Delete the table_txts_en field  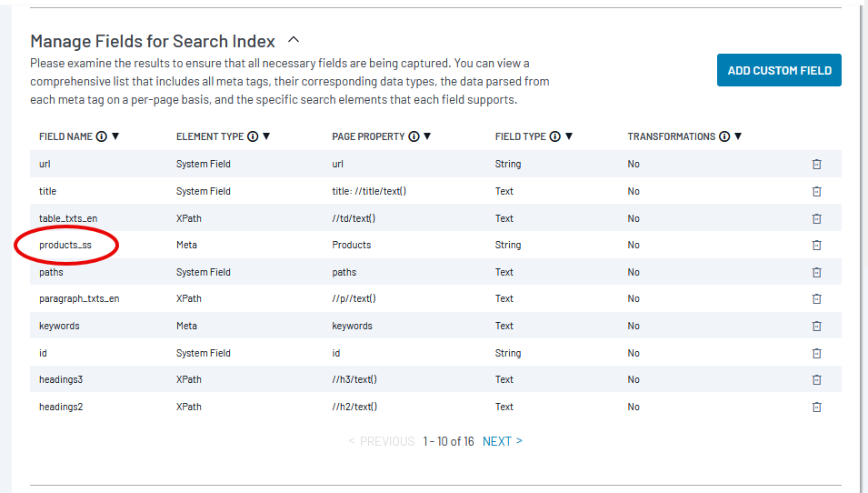point(816,218)
